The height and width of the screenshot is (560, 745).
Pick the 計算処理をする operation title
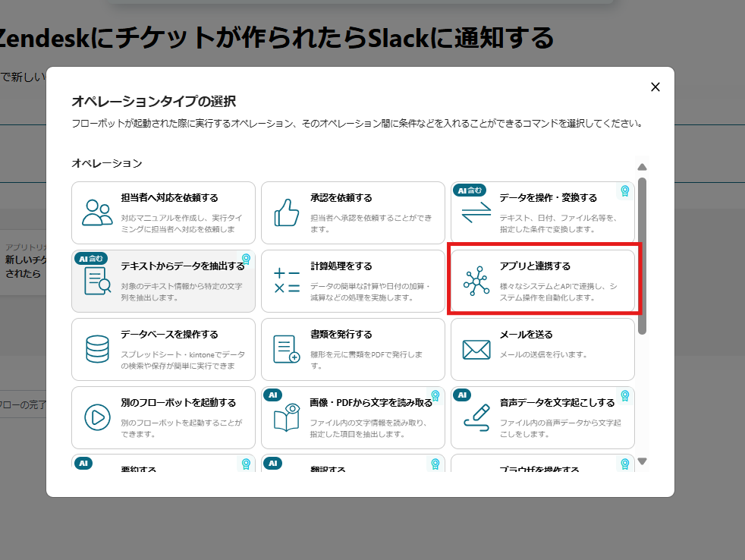(x=341, y=266)
